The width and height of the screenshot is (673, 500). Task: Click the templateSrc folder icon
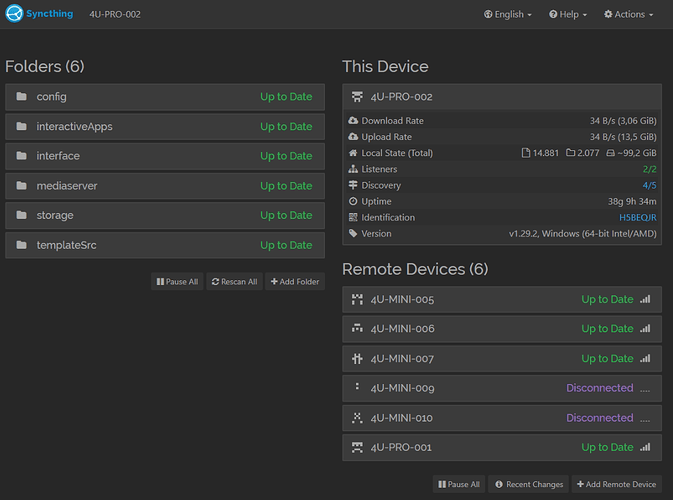point(21,245)
